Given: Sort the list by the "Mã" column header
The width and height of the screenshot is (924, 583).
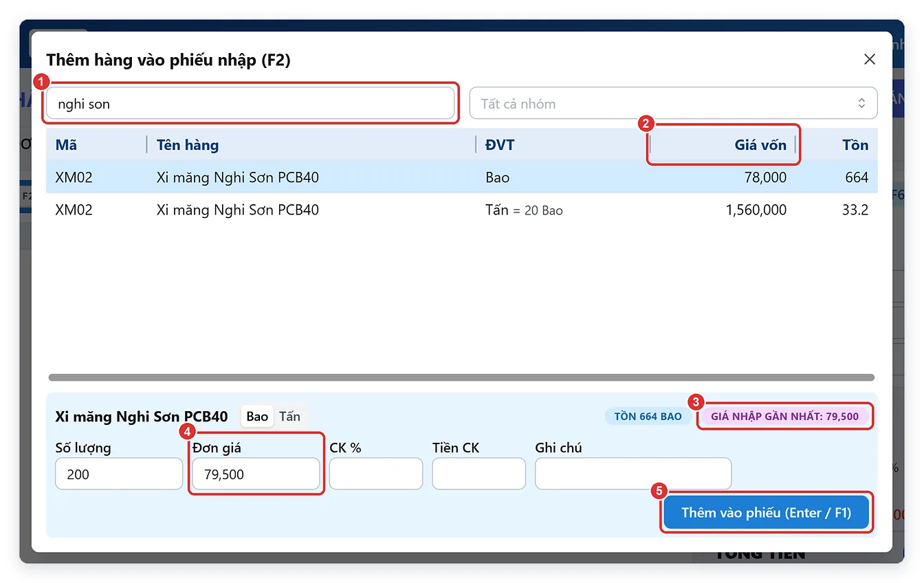Looking at the screenshot, I should 66,145.
